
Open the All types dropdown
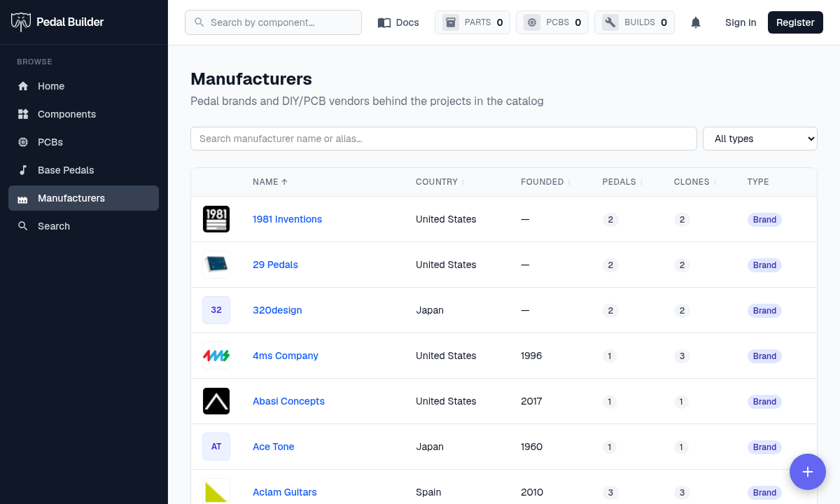[x=760, y=139]
